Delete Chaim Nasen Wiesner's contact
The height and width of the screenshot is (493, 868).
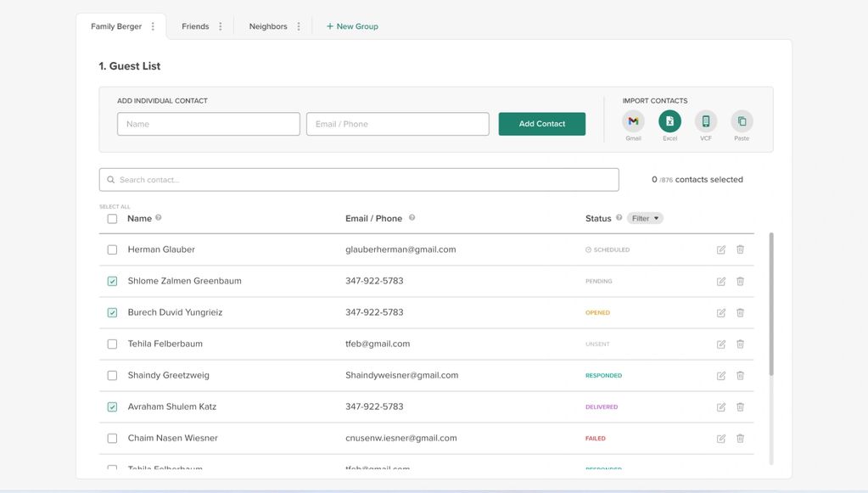coord(740,439)
